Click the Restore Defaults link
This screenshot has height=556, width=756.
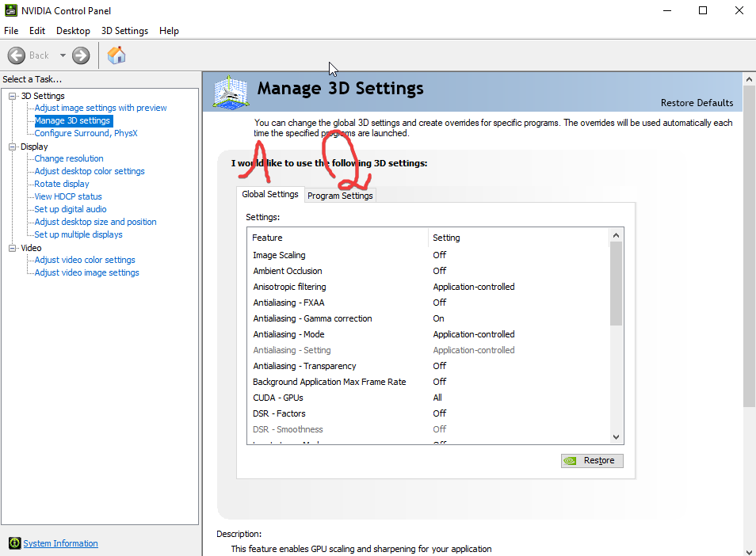[697, 103]
